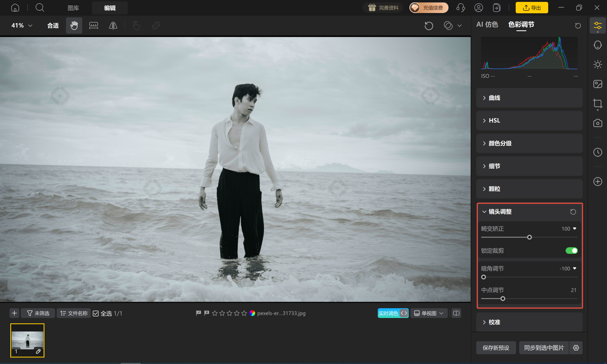Viewport: 607px width, 364px height.
Task: Click the add image plus button
Action: click(14, 313)
